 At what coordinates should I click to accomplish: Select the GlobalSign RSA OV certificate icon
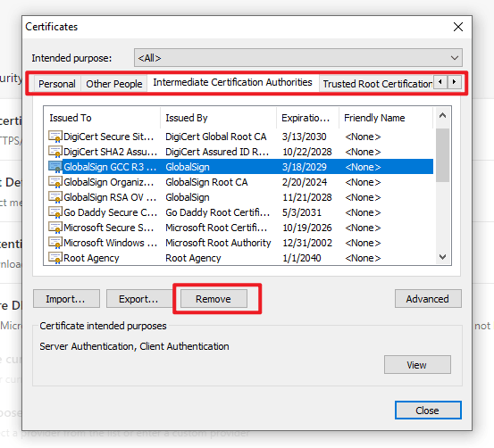point(55,197)
